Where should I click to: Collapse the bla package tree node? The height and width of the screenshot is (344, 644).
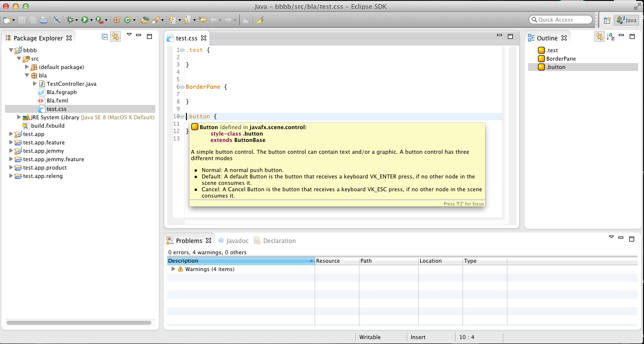(x=27, y=75)
